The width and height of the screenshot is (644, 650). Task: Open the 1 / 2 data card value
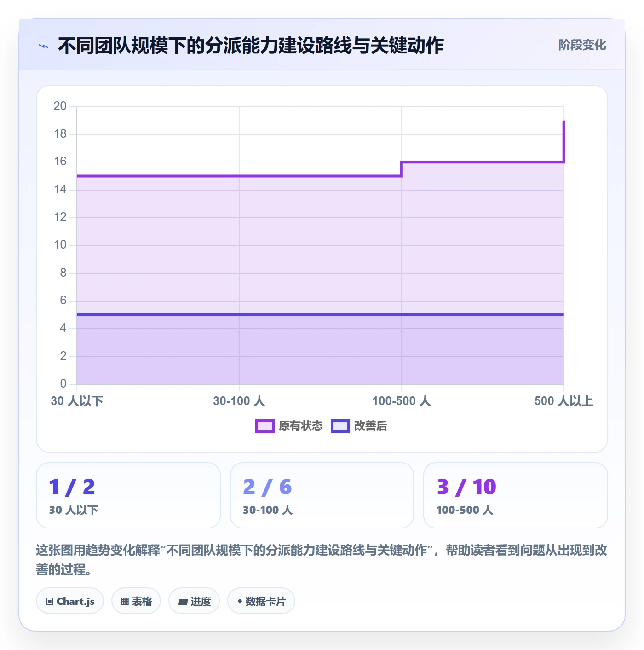[72, 487]
